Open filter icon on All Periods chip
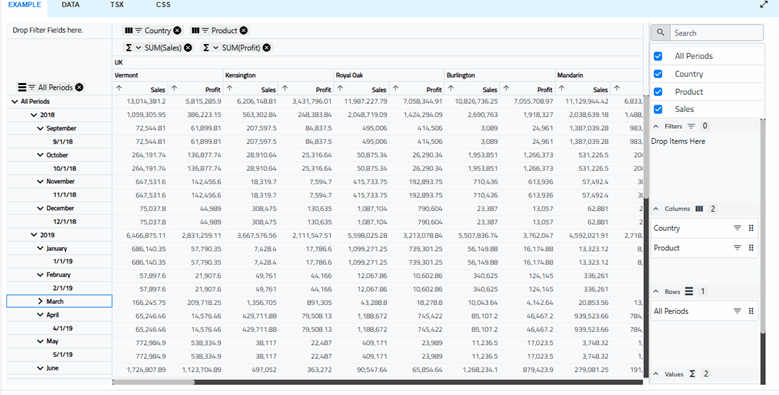 pos(32,87)
